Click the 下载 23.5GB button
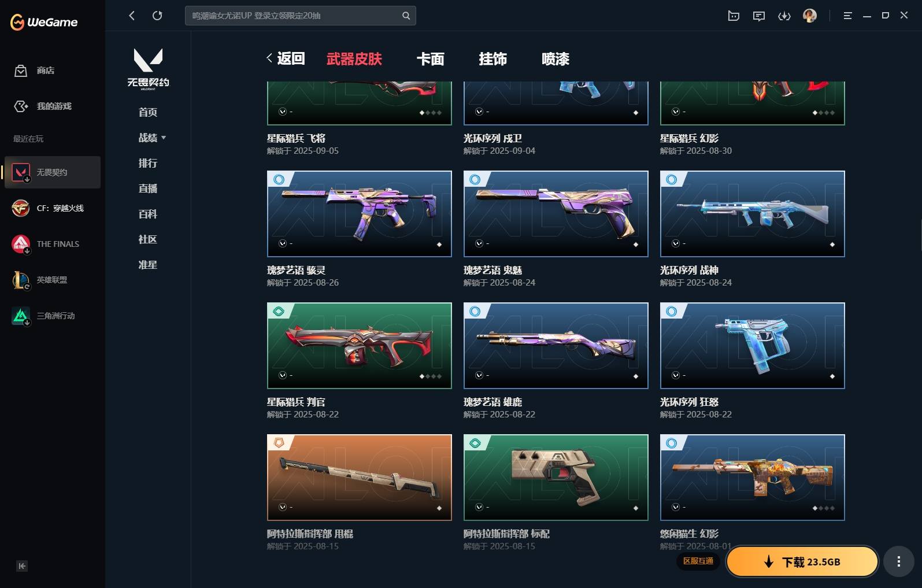The height and width of the screenshot is (588, 922). click(802, 561)
